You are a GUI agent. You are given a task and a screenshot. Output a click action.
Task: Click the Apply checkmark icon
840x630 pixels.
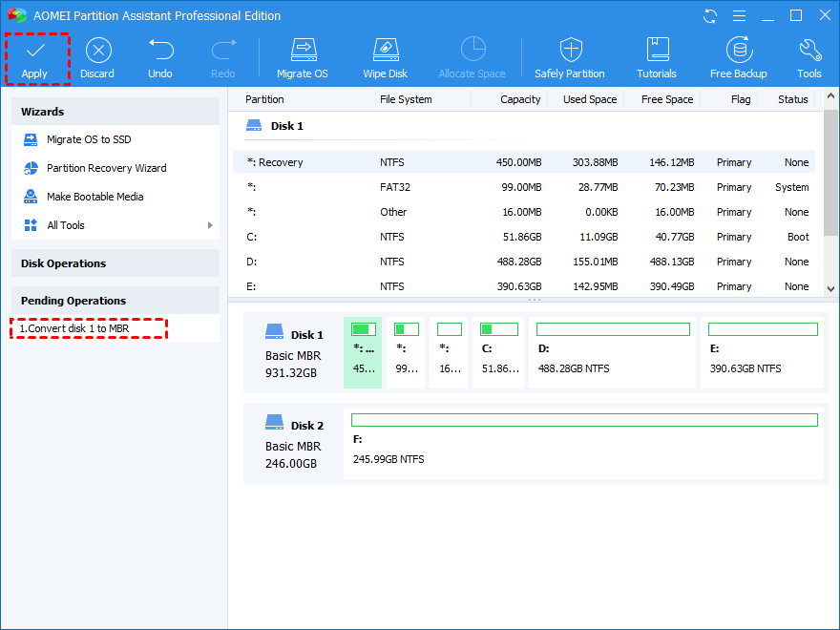pos(35,51)
